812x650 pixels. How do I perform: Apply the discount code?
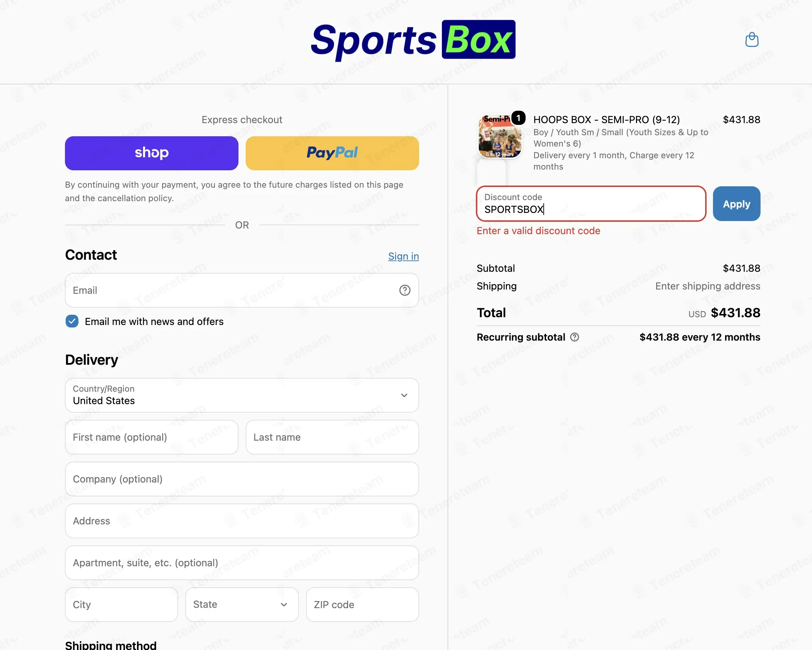[736, 204]
